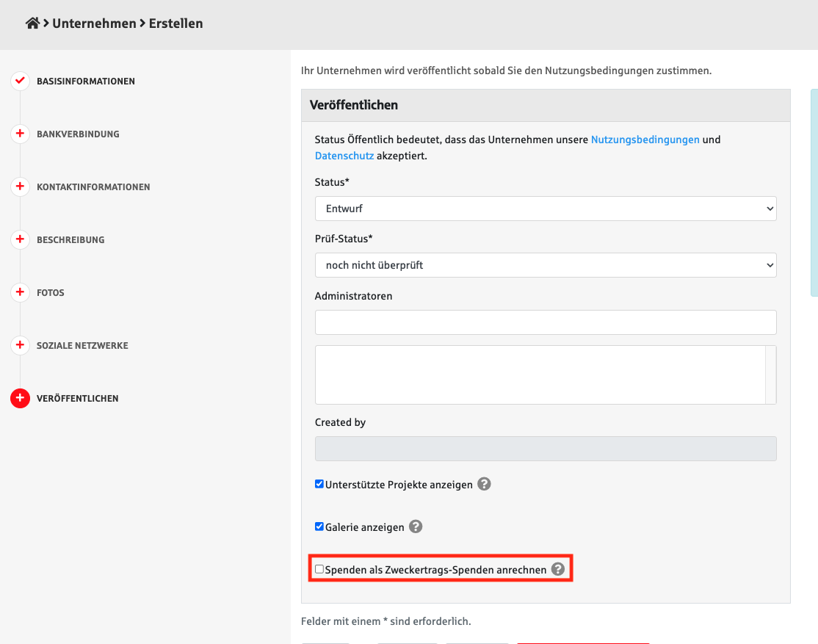Uncheck the Galerie anzeigen checkbox
This screenshot has height=644, width=818.
[319, 527]
